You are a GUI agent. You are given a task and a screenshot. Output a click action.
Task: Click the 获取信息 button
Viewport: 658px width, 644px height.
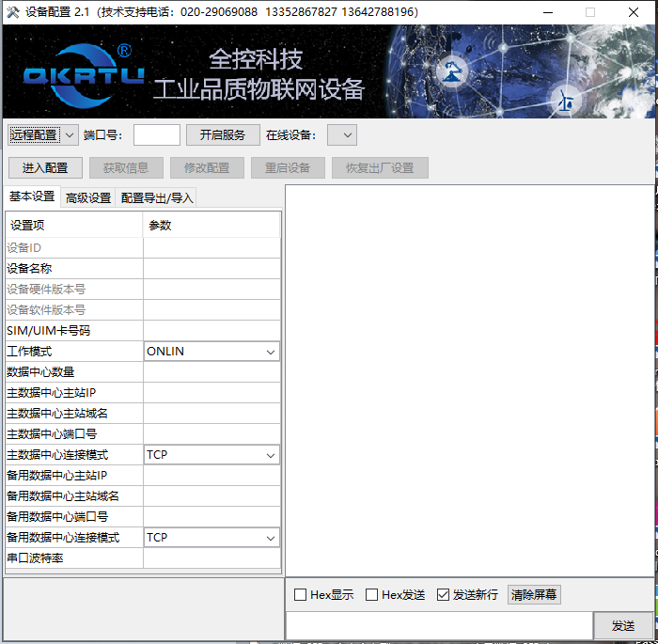126,168
